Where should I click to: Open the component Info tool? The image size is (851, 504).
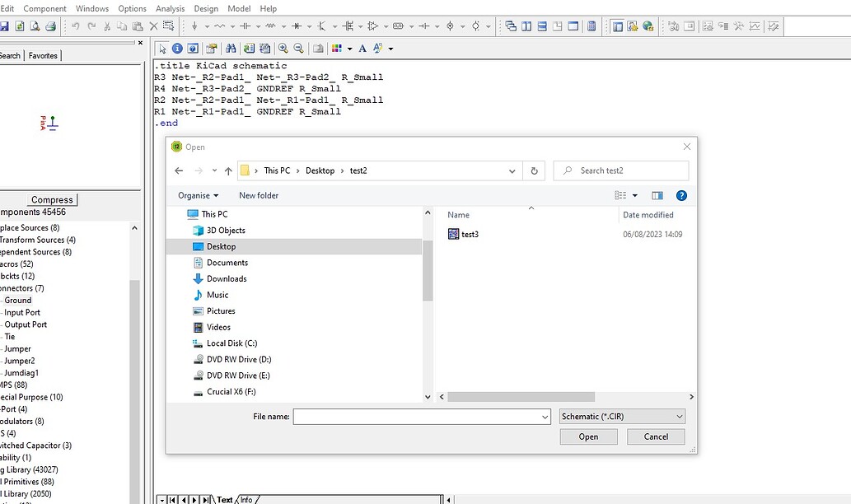pyautogui.click(x=177, y=49)
